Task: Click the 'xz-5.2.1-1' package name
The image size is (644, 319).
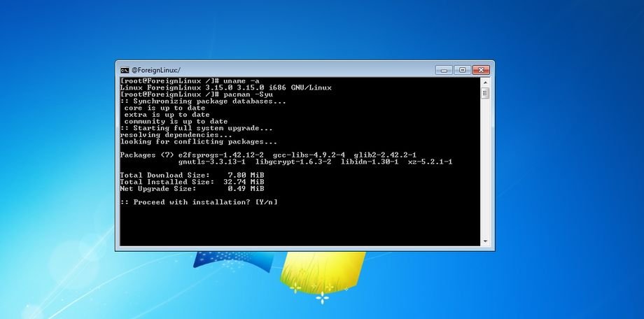Action: click(x=430, y=162)
